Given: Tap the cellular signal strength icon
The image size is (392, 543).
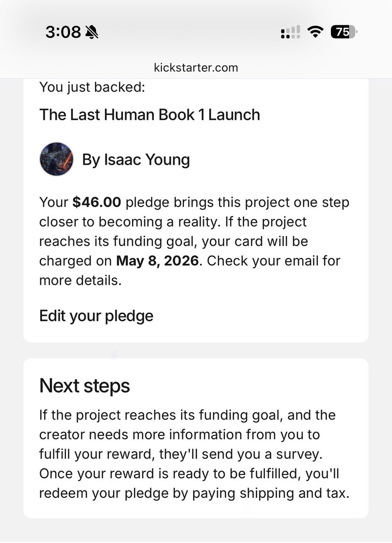Looking at the screenshot, I should tap(290, 32).
